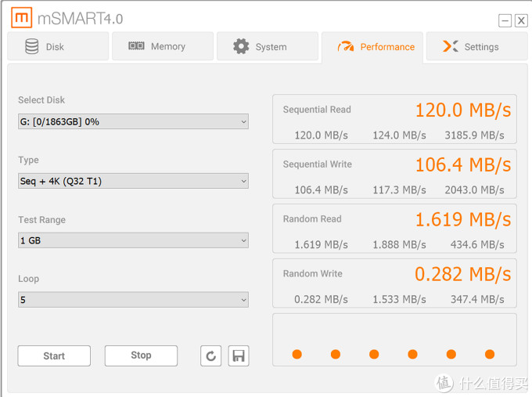Click the Sequential Read result panel
Screen dimensions: 532x397
point(394,120)
